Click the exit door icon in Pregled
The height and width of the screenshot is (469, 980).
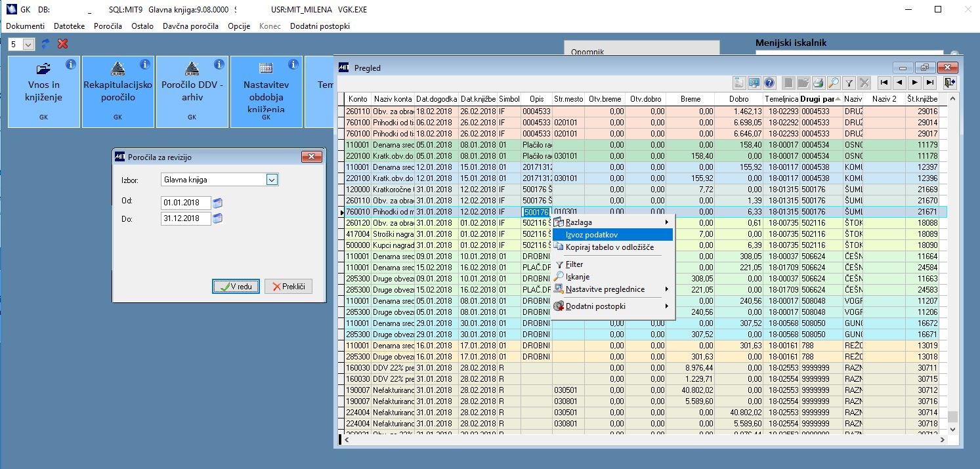pos(950,83)
